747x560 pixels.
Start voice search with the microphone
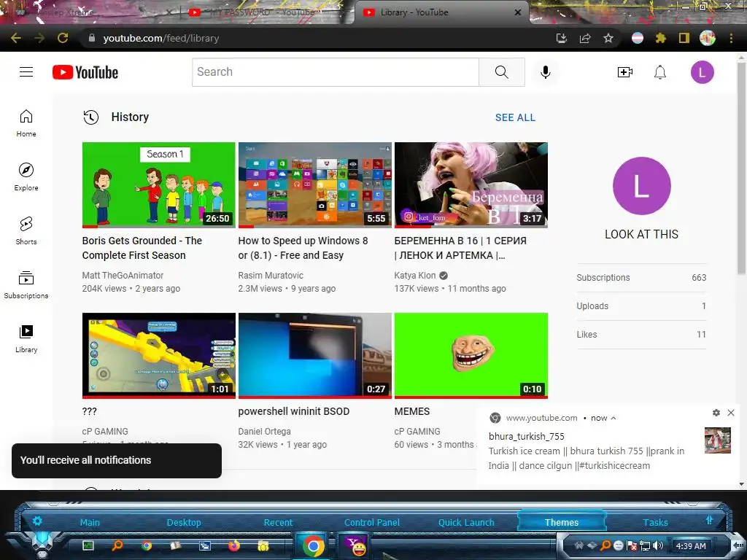[x=546, y=72]
